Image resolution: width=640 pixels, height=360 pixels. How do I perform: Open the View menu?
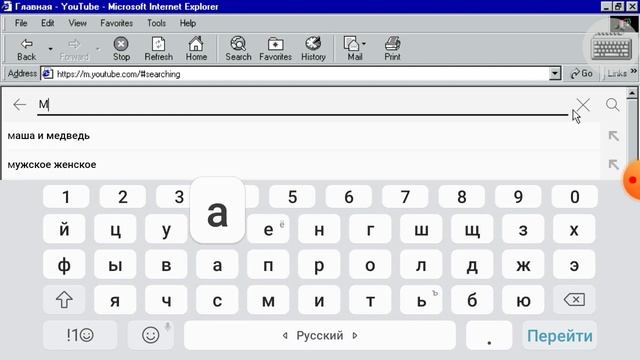pyautogui.click(x=77, y=23)
